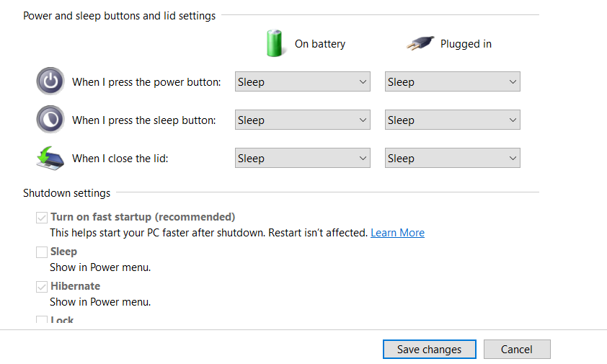Uncheck the Hibernate checkbox
This screenshot has width=607, height=364.
[42, 286]
